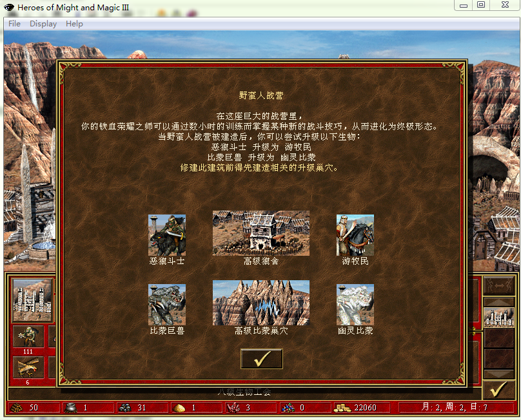Click the wood resource icon showing 50

tap(16, 407)
